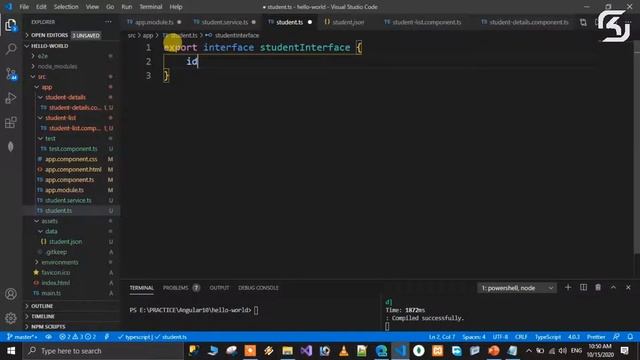640x360 pixels.
Task: Maximize the terminal panel with up chevron
Action: [x=613, y=288]
